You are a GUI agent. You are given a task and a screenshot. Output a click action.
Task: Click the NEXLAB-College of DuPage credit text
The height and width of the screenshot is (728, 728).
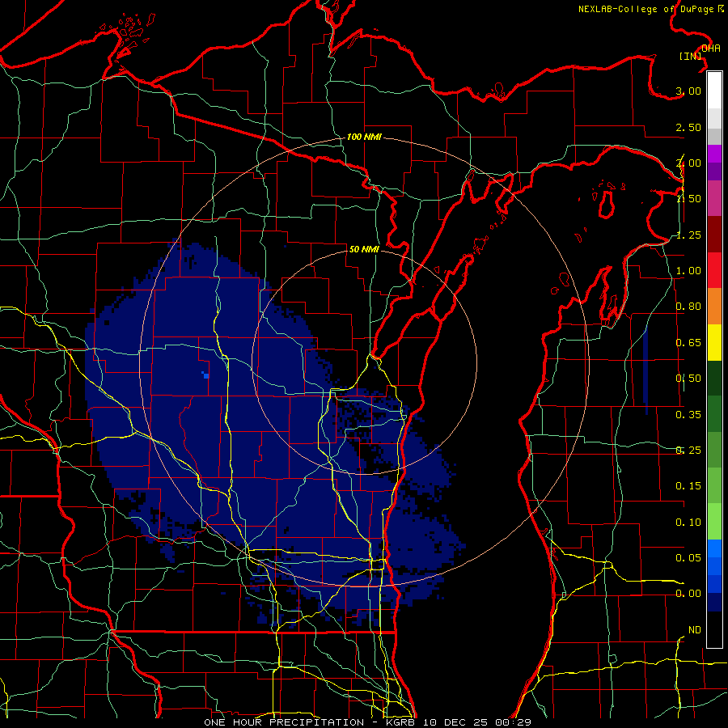650,9
